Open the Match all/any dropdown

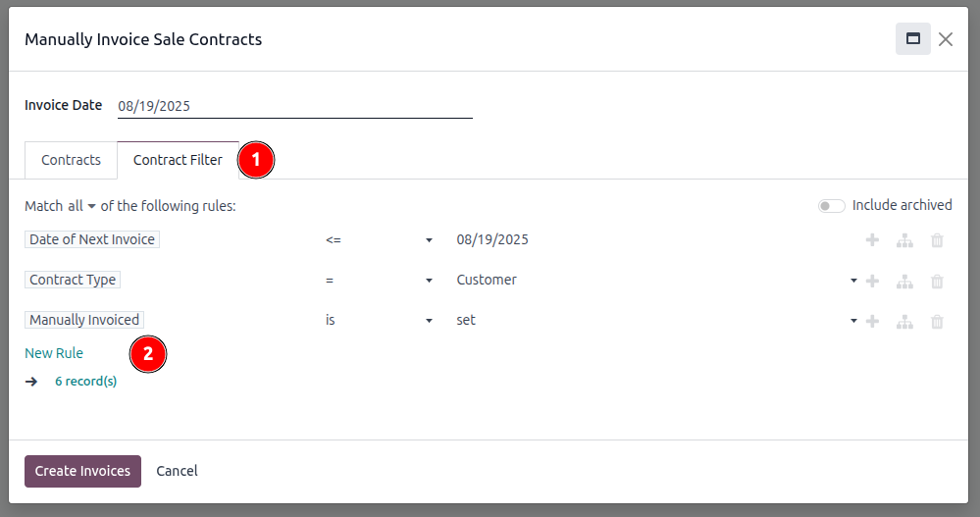point(81,206)
